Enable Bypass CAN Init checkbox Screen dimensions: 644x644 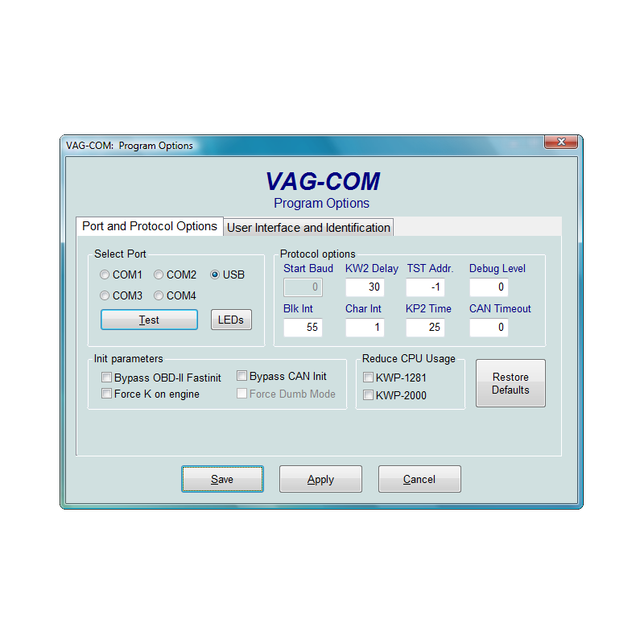(x=242, y=376)
